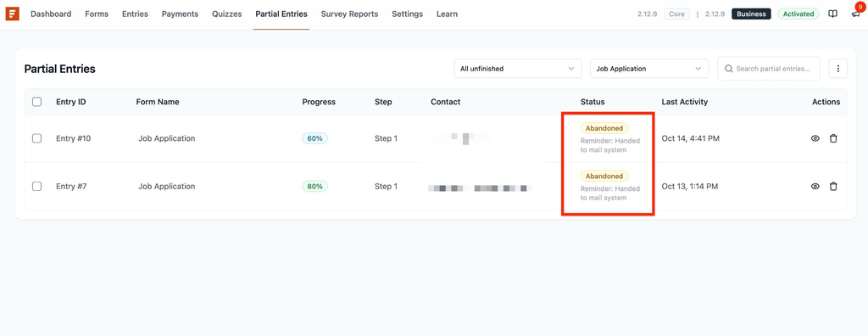Tick the select-all checkbox in header

click(37, 102)
